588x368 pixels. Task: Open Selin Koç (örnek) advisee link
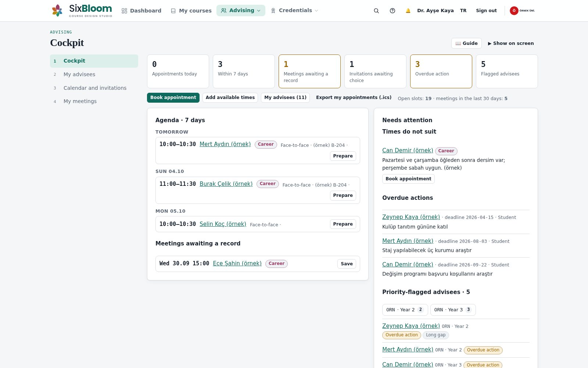tap(223, 224)
